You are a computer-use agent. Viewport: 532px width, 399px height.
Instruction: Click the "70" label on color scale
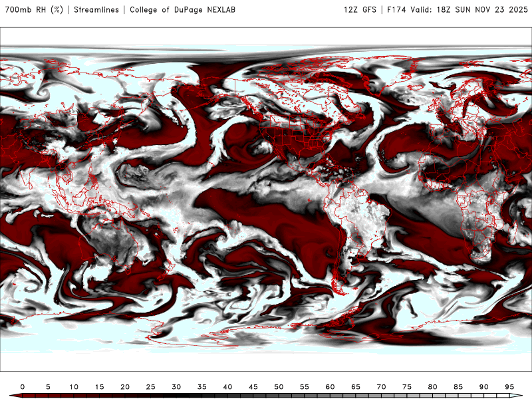click(x=381, y=387)
